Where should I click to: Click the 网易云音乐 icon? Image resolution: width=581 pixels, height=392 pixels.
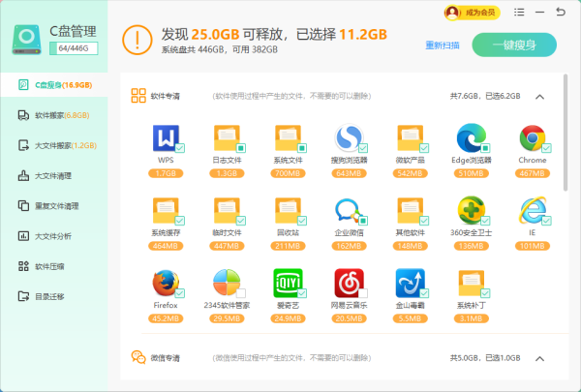click(349, 283)
